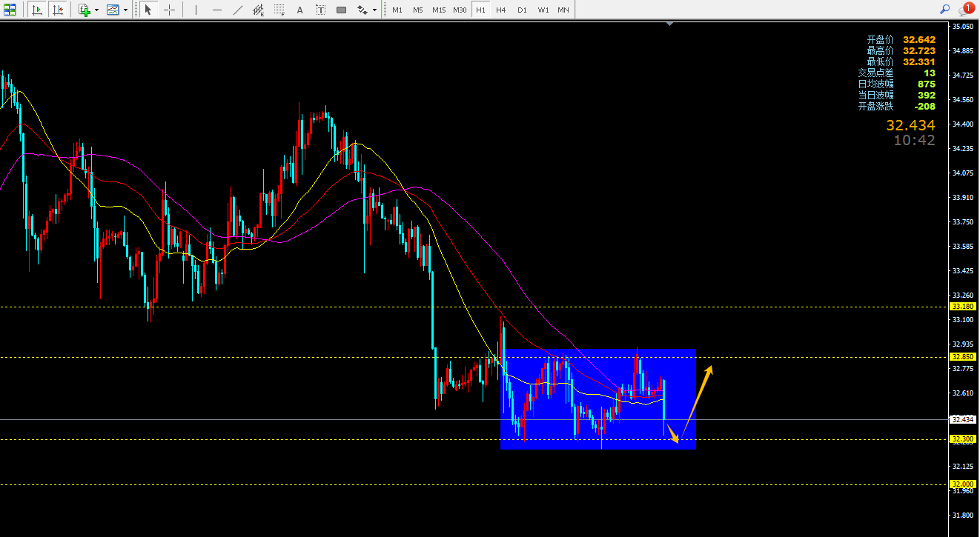
Task: Click the large orange 32.434 price display
Action: coord(910,126)
